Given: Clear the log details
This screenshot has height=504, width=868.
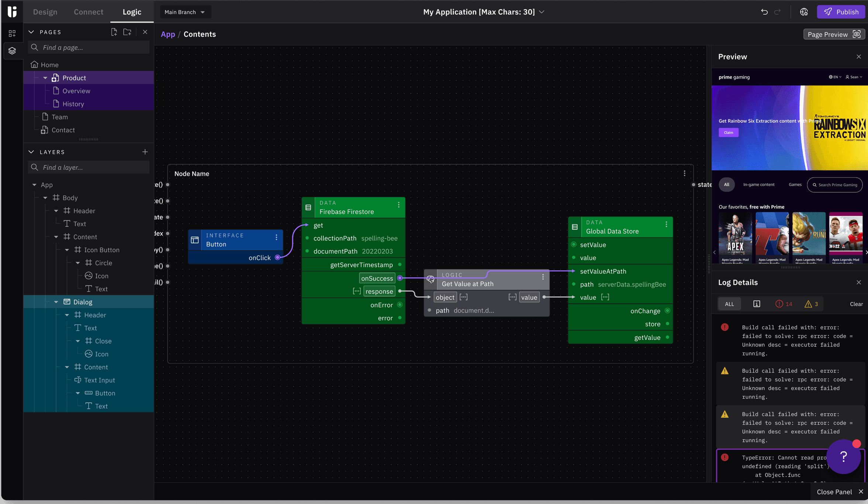Looking at the screenshot, I should (856, 304).
